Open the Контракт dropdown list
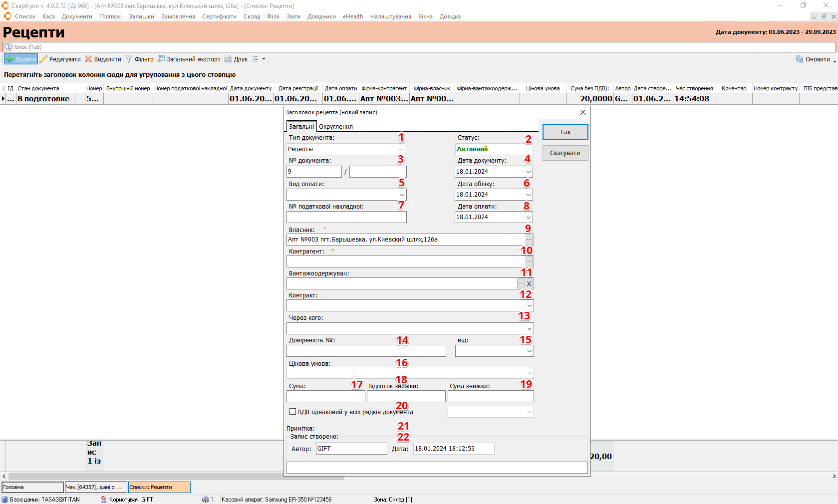The width and height of the screenshot is (838, 504). (x=529, y=306)
